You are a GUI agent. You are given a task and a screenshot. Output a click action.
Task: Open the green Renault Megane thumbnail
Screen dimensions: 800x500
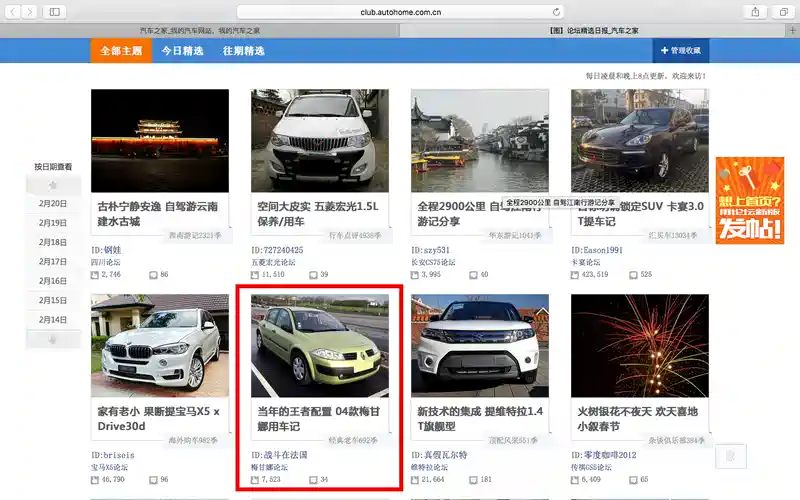(x=319, y=345)
